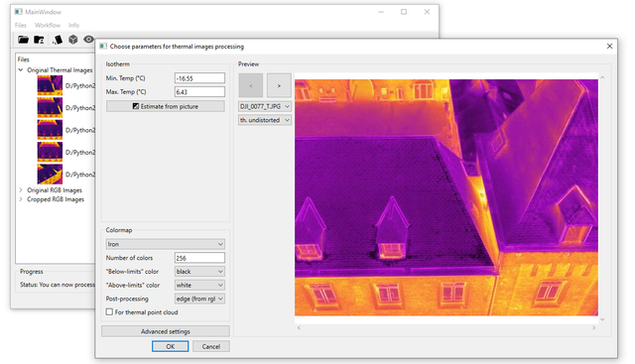
Task: Open the Info menu in MainWindow
Action: coord(73,25)
